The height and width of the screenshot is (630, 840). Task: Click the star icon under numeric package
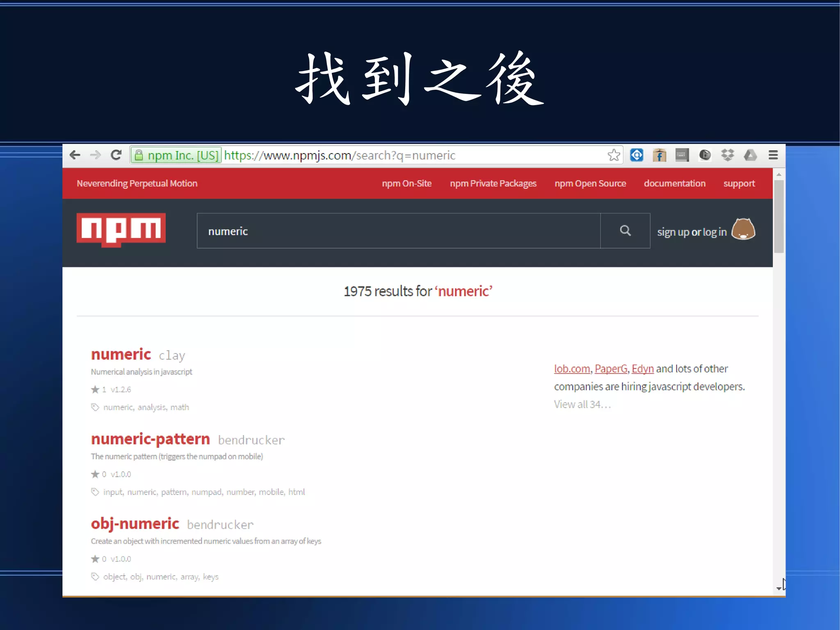pos(95,389)
